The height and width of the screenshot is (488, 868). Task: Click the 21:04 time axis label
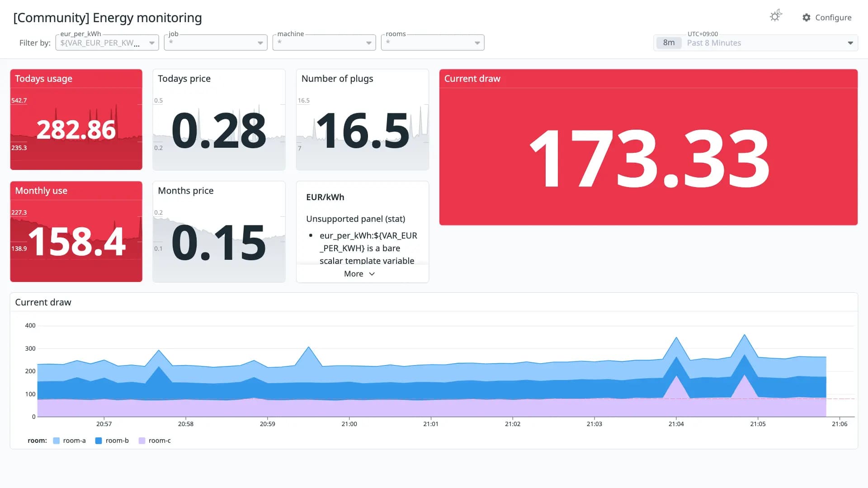pos(676,424)
